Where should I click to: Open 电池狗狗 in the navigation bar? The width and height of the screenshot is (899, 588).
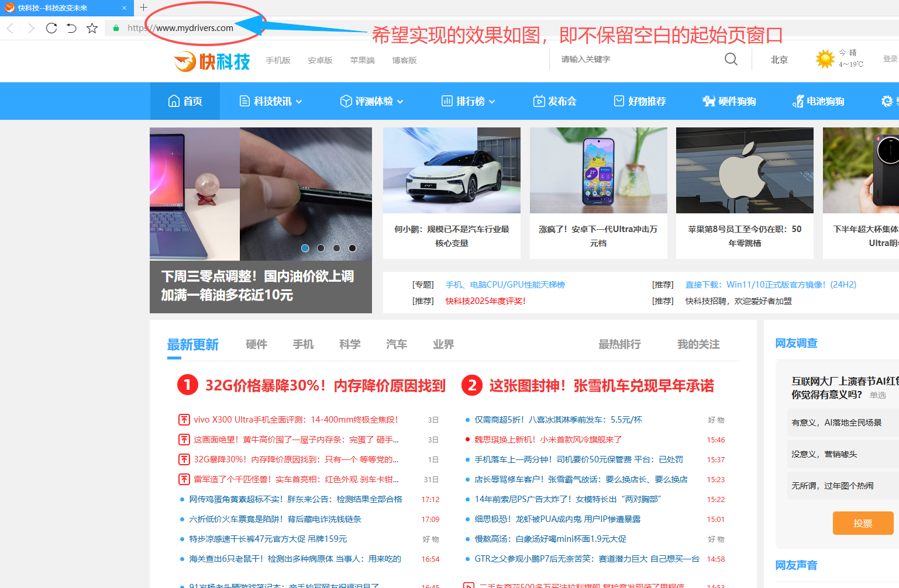(818, 101)
